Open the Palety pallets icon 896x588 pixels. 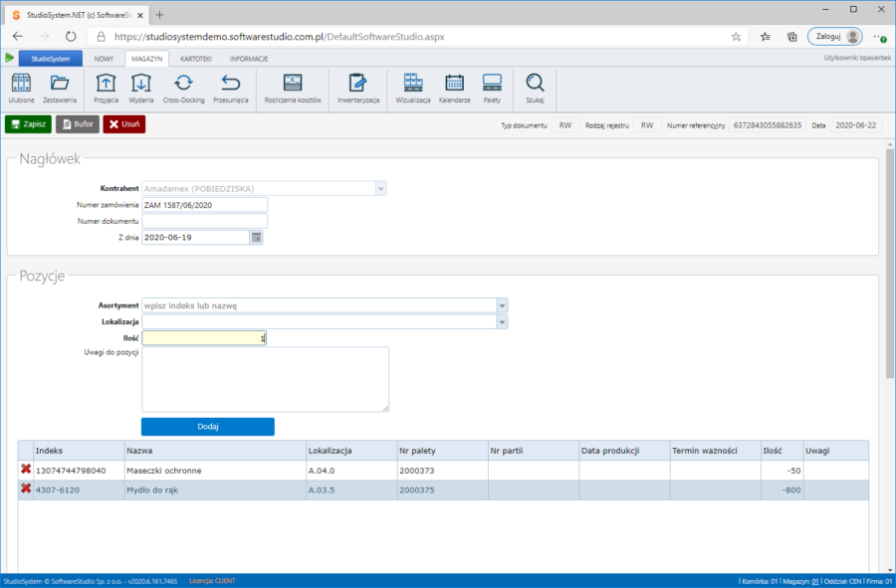[492, 88]
